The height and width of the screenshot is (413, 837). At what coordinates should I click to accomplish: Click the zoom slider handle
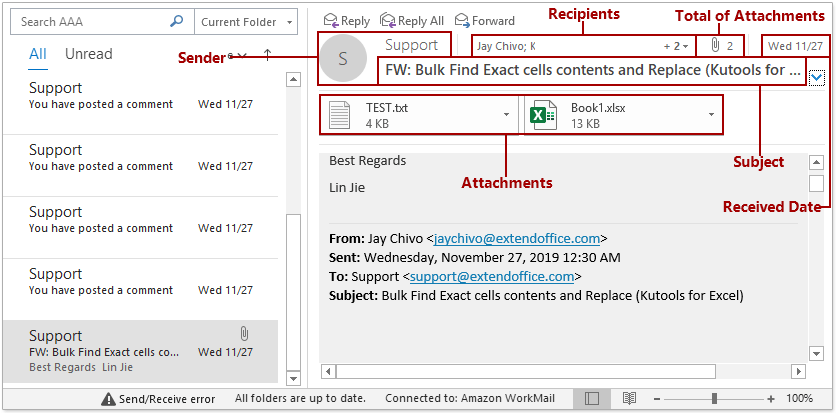(x=714, y=398)
